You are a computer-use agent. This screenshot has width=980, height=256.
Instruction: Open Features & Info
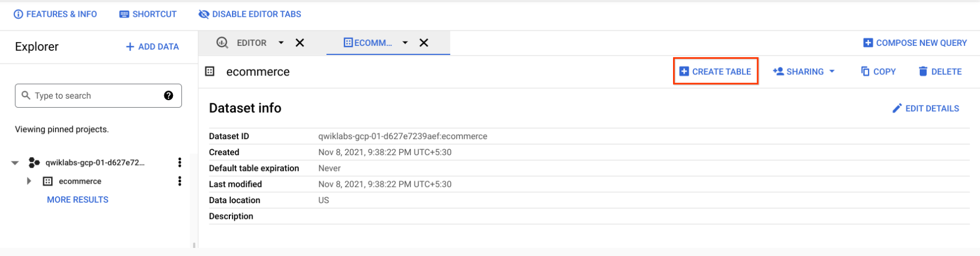coord(55,14)
